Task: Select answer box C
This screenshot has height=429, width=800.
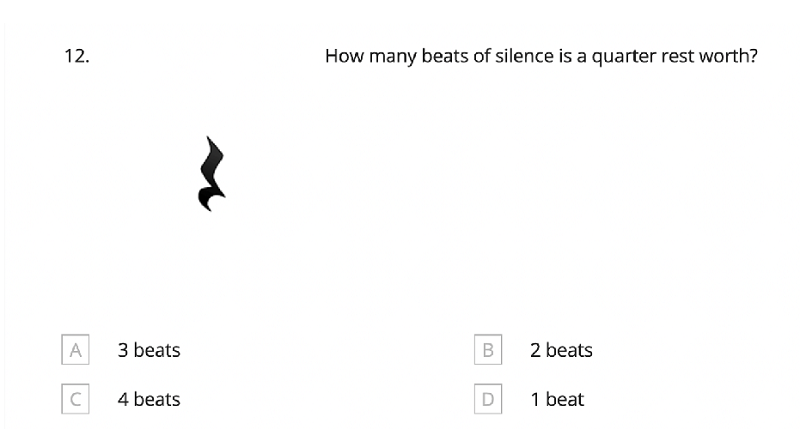Action: pyautogui.click(x=76, y=398)
